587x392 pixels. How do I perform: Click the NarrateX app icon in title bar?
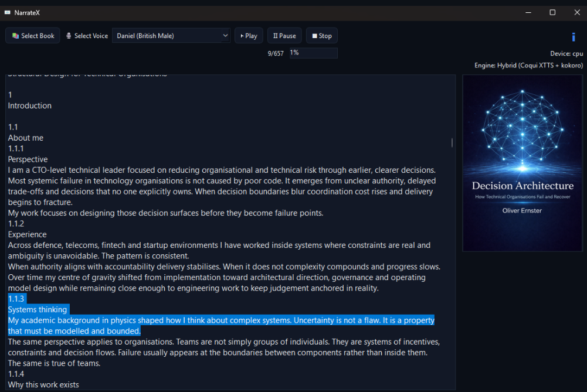click(7, 12)
